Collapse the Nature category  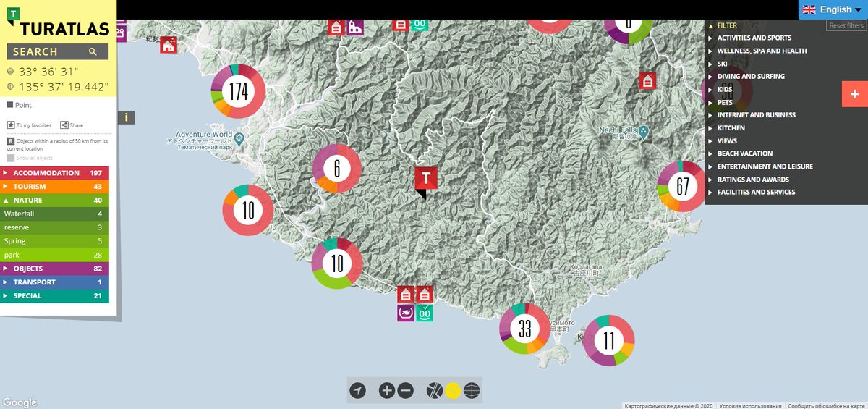click(x=54, y=201)
